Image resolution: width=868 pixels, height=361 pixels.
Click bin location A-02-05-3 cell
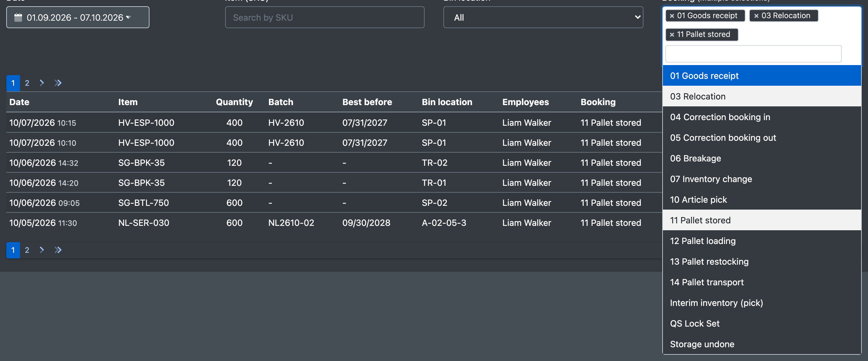[444, 223]
